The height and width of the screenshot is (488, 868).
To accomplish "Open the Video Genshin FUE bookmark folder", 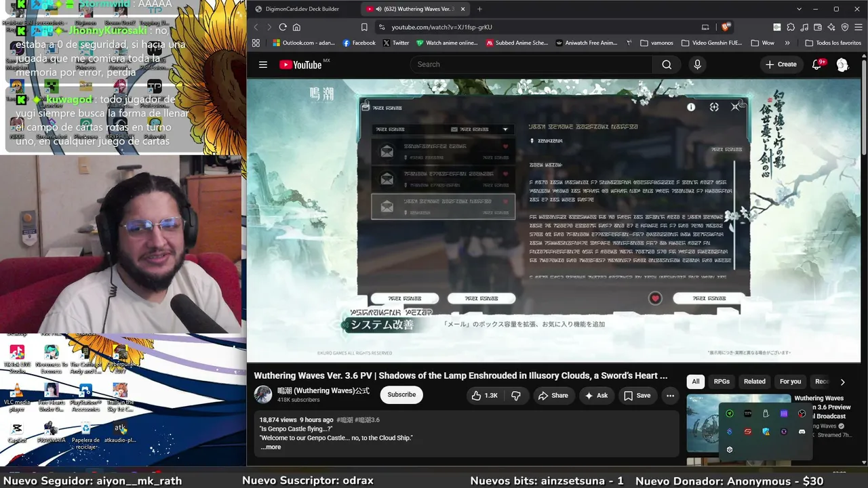I will point(713,43).
